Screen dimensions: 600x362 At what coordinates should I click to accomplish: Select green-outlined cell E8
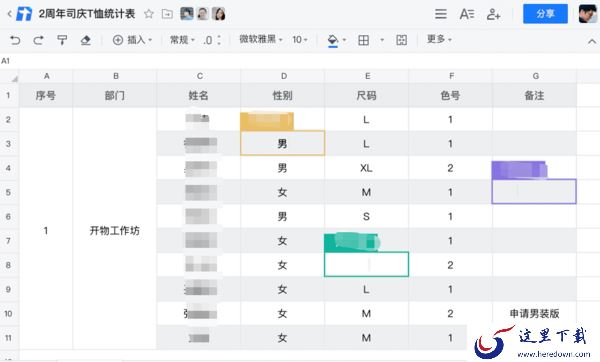click(367, 264)
